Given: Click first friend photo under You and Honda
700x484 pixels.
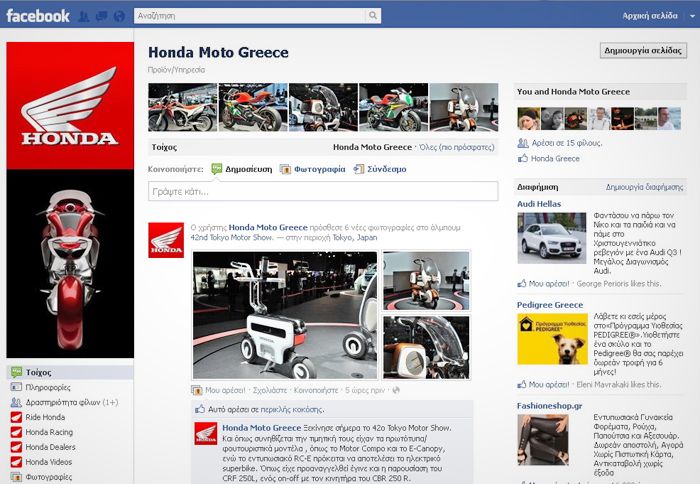Looking at the screenshot, I should pyautogui.click(x=529, y=118).
